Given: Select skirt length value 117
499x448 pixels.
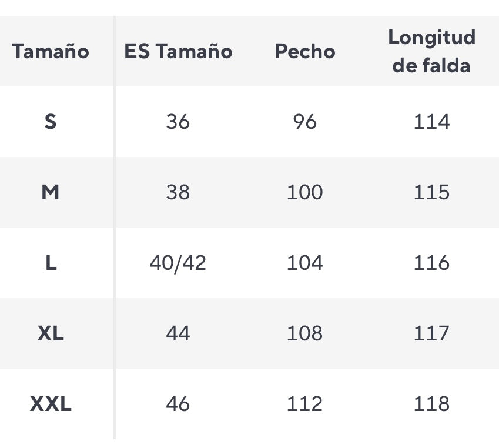Looking at the screenshot, I should [x=431, y=333].
